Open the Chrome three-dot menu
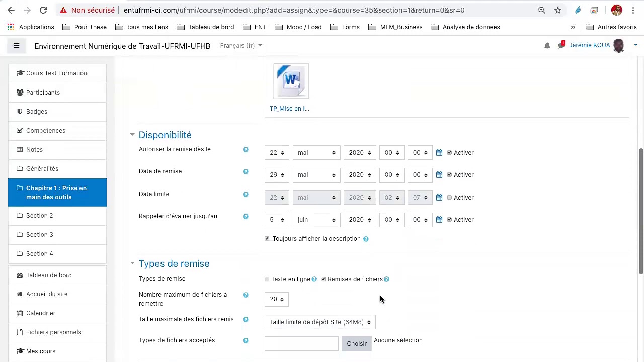Viewport: 644px width, 362px height. coord(633,10)
